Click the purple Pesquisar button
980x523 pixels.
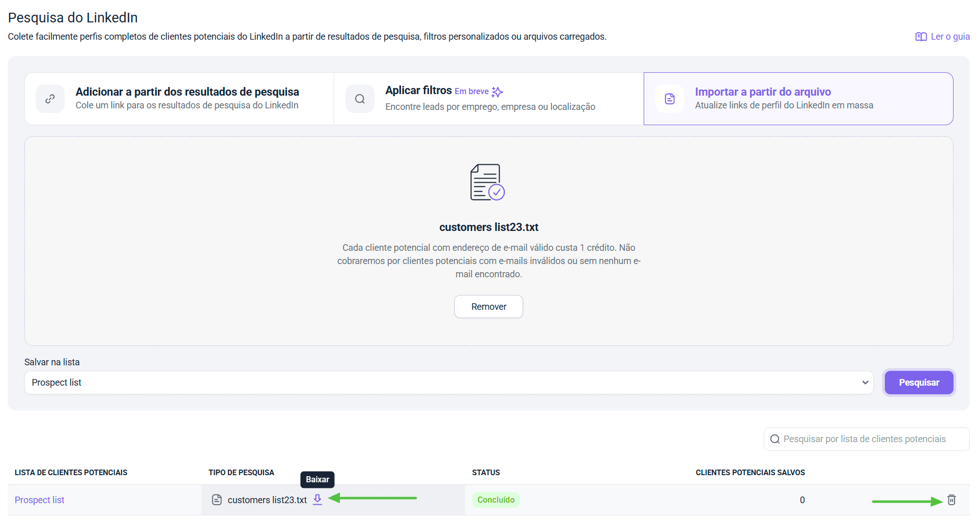tap(918, 383)
